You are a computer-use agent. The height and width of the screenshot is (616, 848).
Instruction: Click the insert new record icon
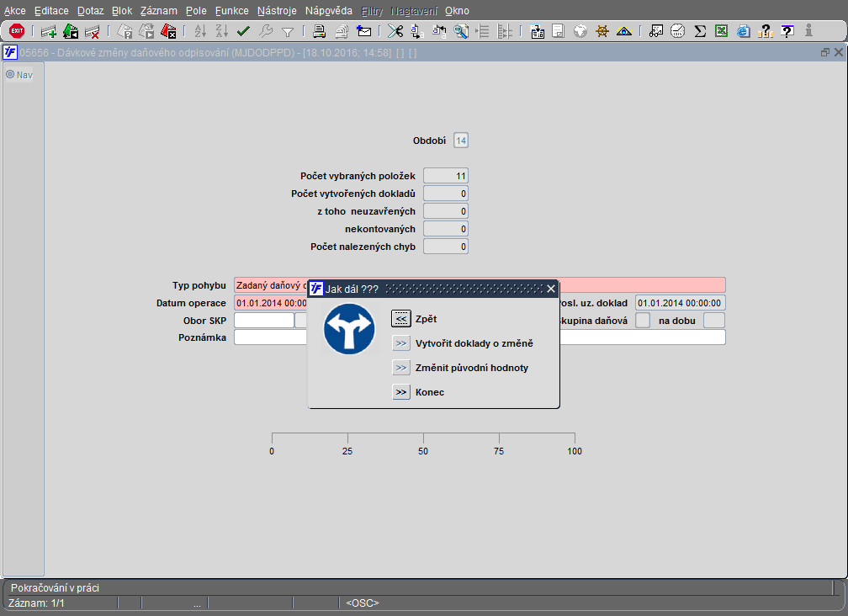(49, 31)
